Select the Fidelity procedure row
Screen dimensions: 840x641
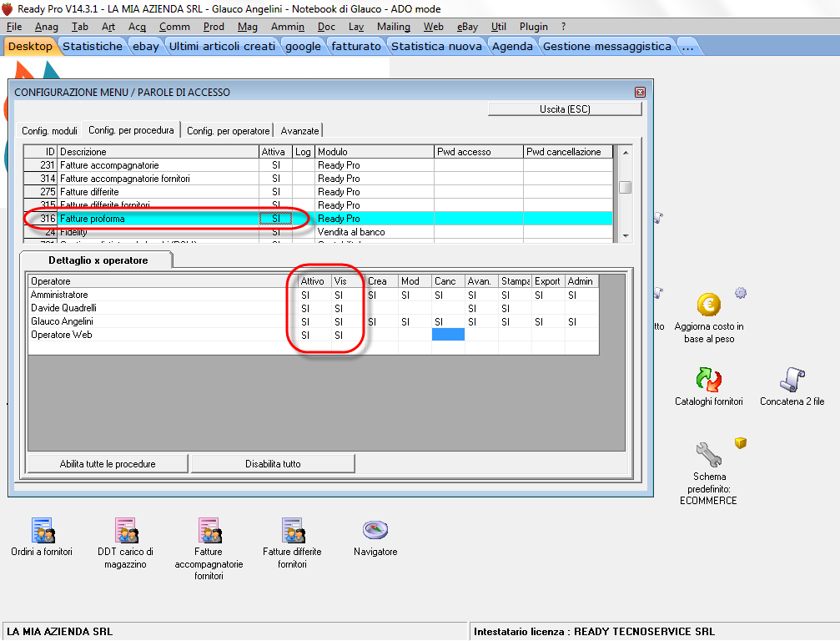[x=318, y=232]
